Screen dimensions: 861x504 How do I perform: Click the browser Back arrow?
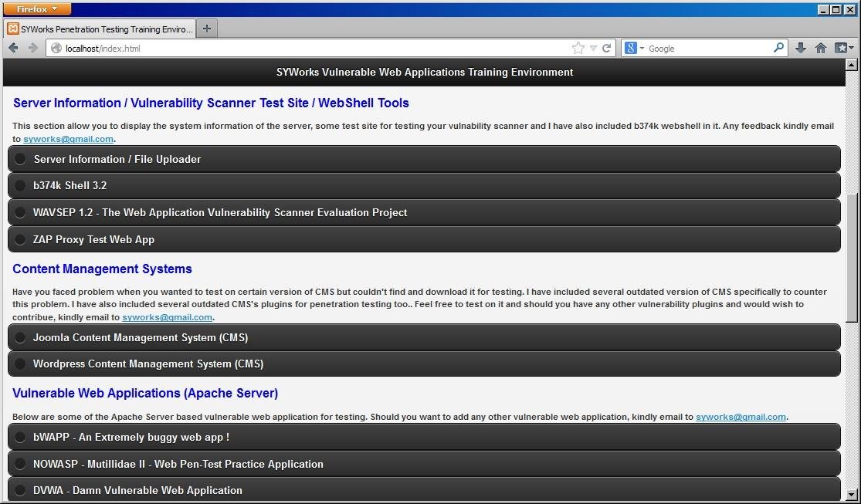tap(13, 49)
